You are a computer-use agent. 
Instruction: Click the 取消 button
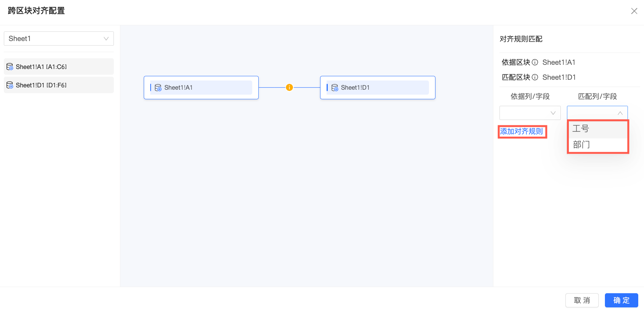tap(582, 300)
